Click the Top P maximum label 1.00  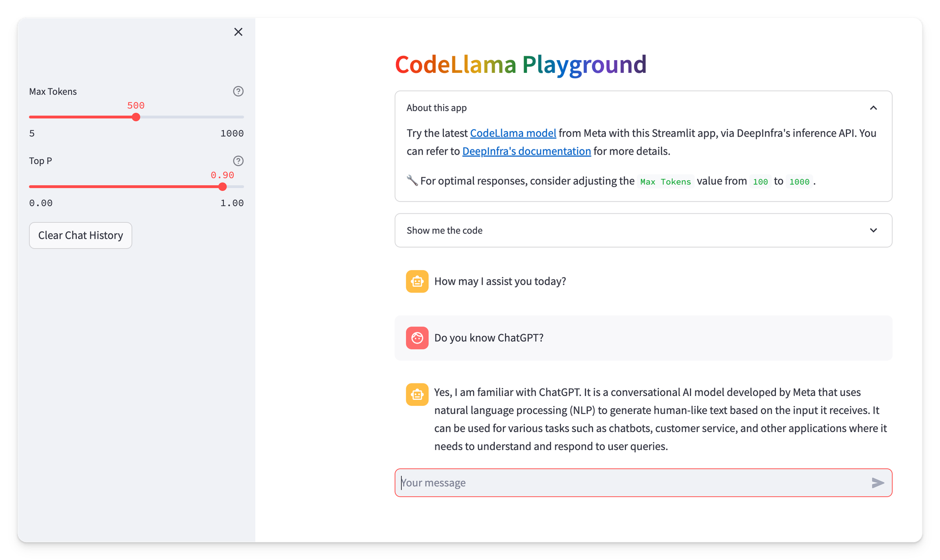click(x=232, y=203)
